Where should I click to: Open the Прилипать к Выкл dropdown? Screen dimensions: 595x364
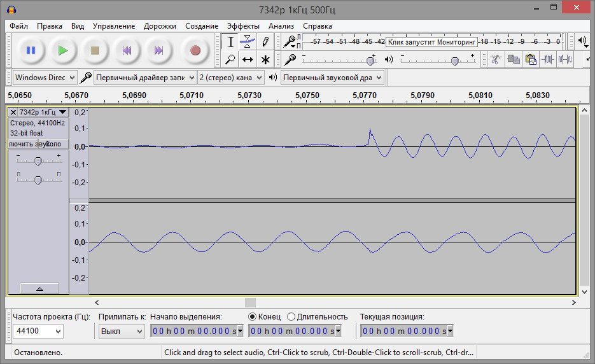122,331
